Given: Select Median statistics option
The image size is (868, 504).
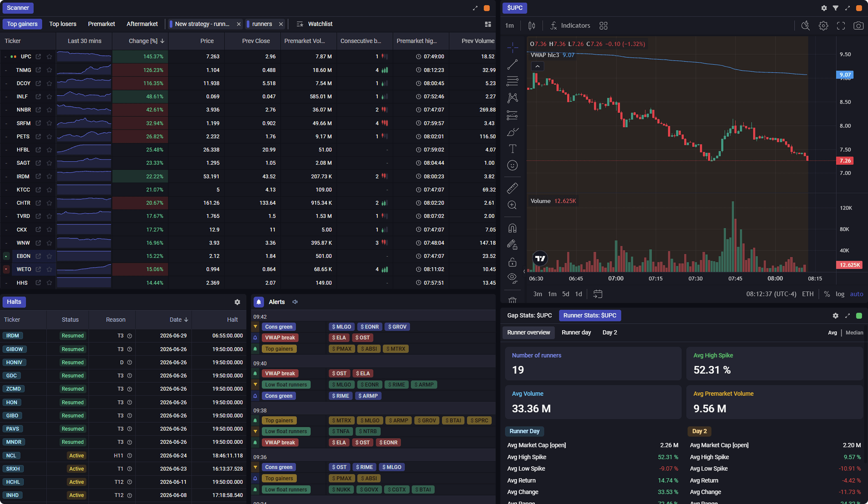Looking at the screenshot, I should (854, 333).
